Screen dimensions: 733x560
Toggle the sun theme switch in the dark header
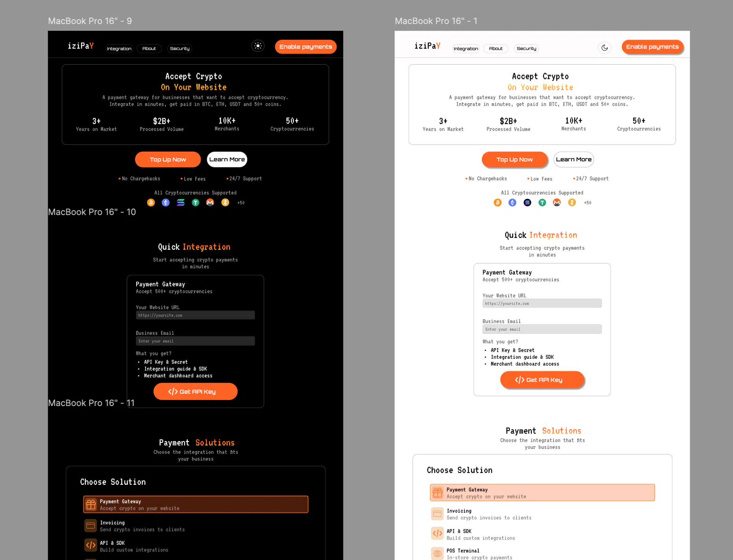[258, 46]
